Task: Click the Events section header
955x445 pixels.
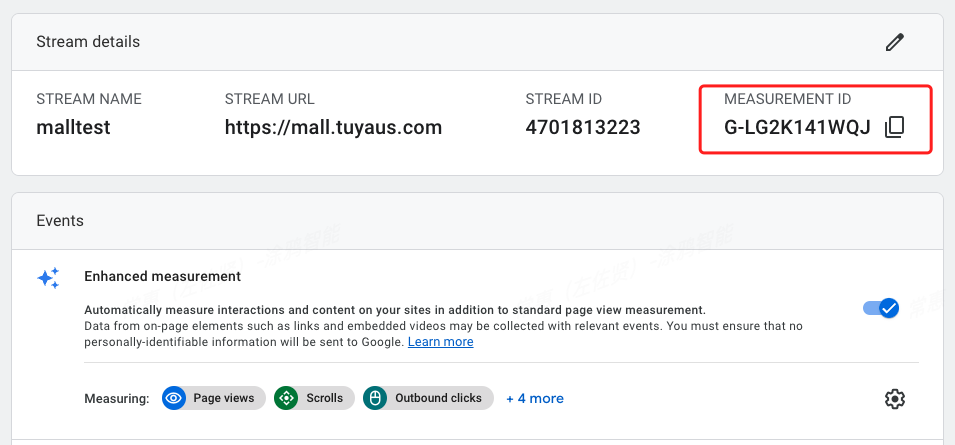Action: pyautogui.click(x=60, y=220)
